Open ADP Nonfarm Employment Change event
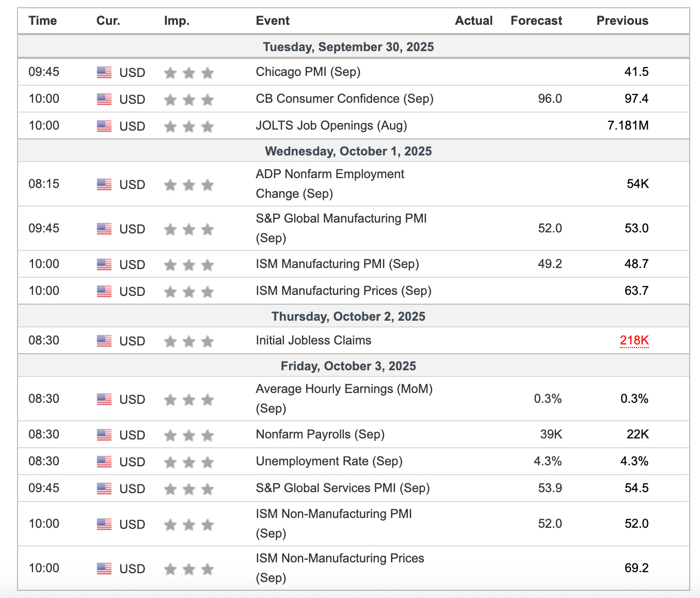The width and height of the screenshot is (700, 598). click(330, 184)
